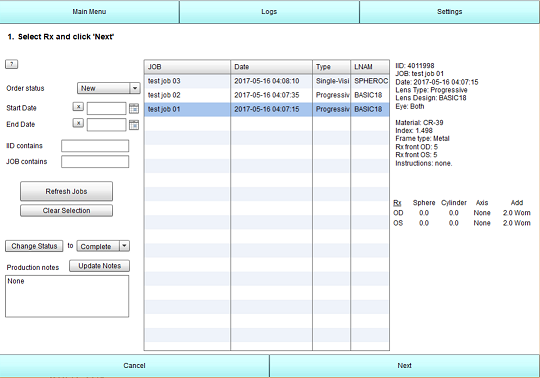Clear the End Date with its x button
This screenshot has height=378, width=540.
78,123
